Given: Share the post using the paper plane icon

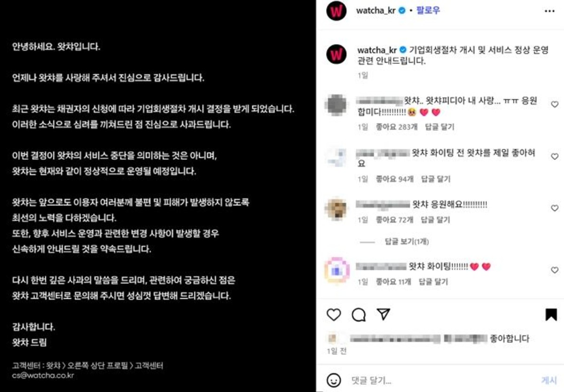Looking at the screenshot, I should click(384, 314).
